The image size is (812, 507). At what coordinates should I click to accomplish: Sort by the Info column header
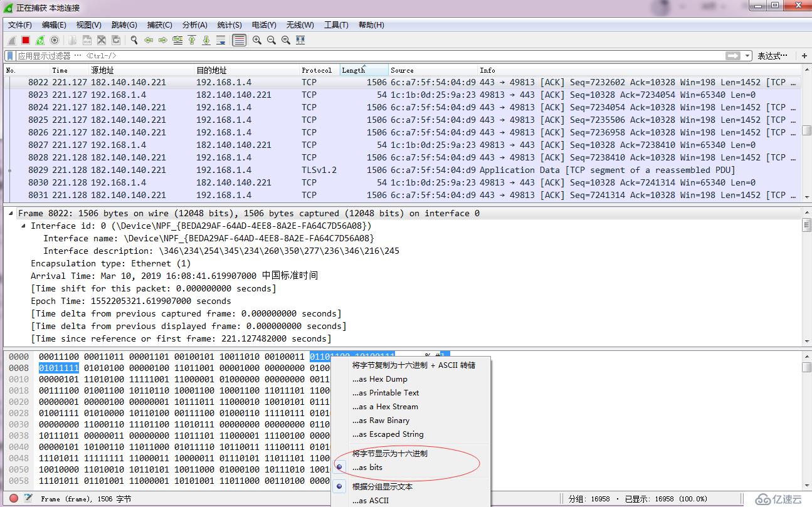point(640,70)
